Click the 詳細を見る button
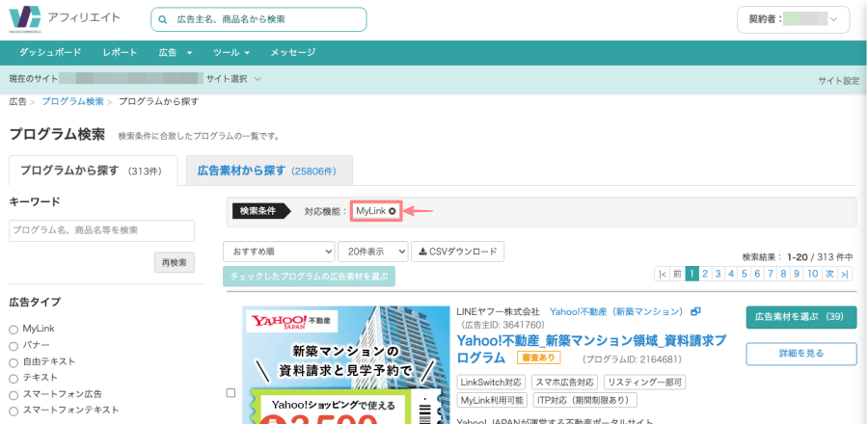Screen dimensions: 868x424 click(x=801, y=354)
